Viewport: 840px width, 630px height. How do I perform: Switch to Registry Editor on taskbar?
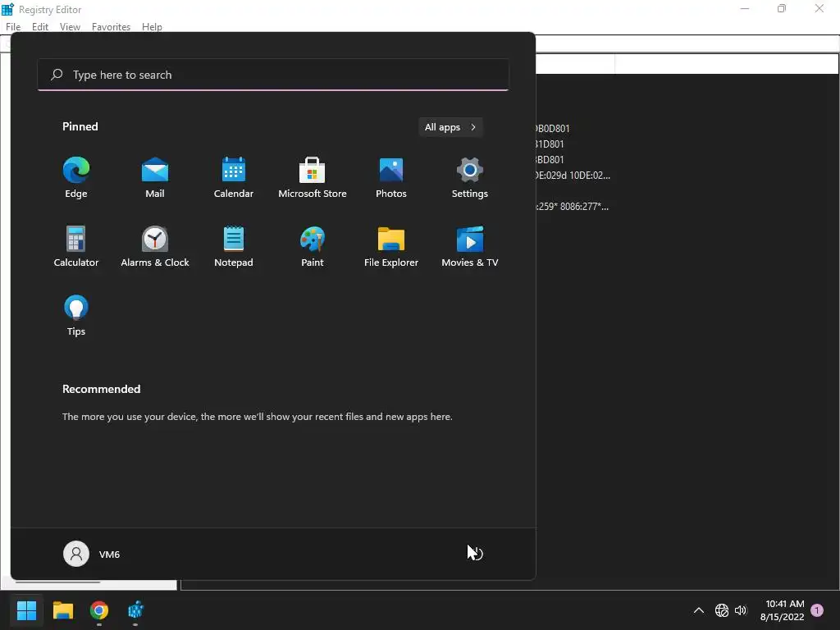coord(135,610)
